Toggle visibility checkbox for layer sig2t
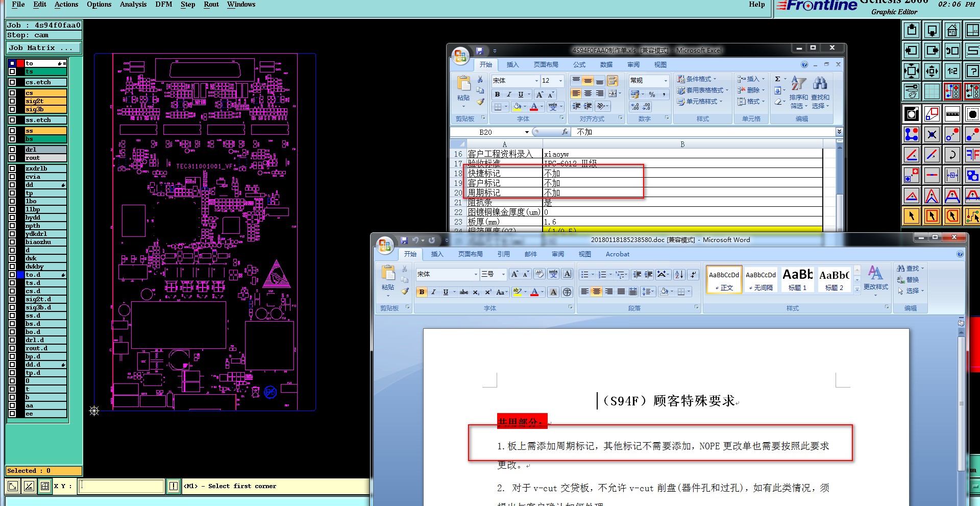This screenshot has height=506, width=980. 12,101
